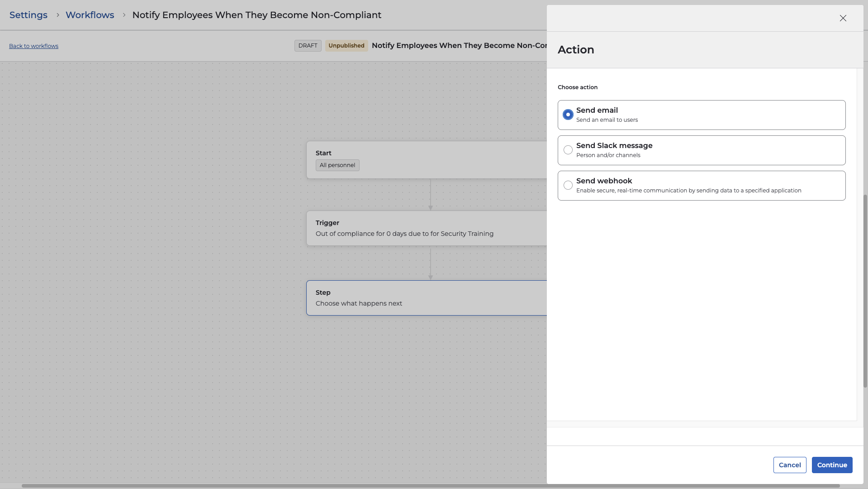
Task: Click the horizontal scrollbar at the bottom
Action: coord(430,486)
